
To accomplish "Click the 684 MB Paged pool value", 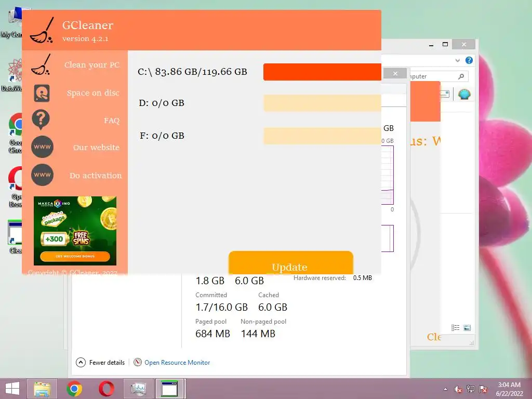I will coord(212,334).
